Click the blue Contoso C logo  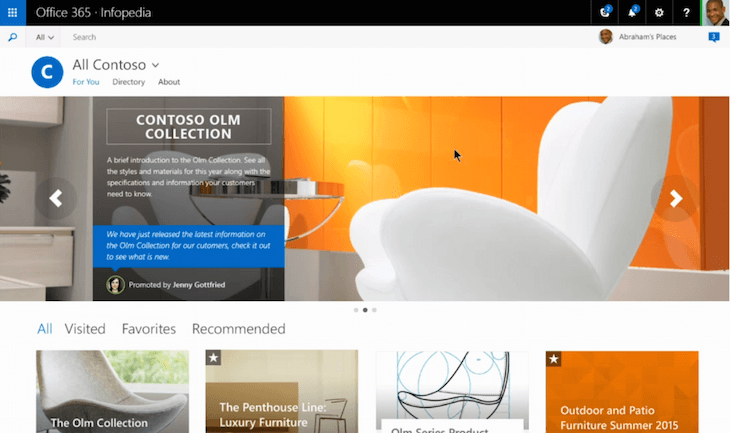pyautogui.click(x=47, y=72)
